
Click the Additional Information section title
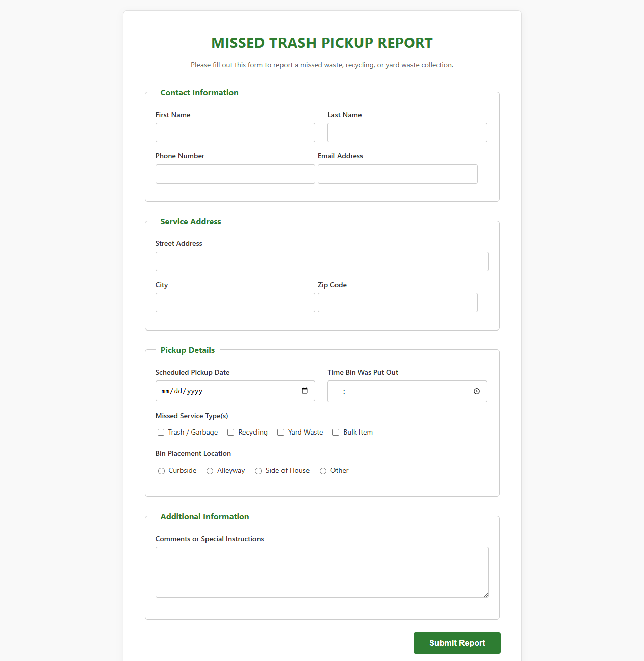pos(205,516)
